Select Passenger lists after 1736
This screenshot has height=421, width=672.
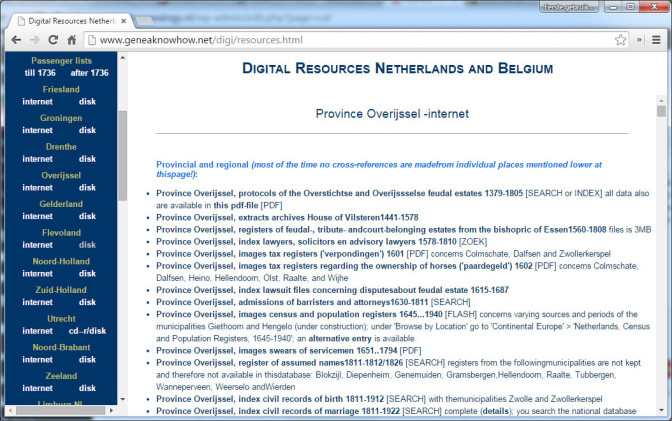[x=90, y=73]
